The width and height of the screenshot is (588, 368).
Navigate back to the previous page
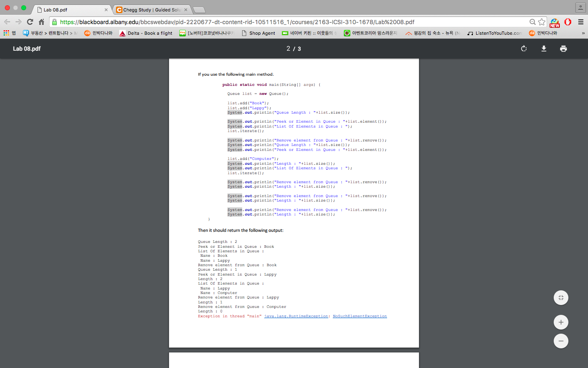7,22
